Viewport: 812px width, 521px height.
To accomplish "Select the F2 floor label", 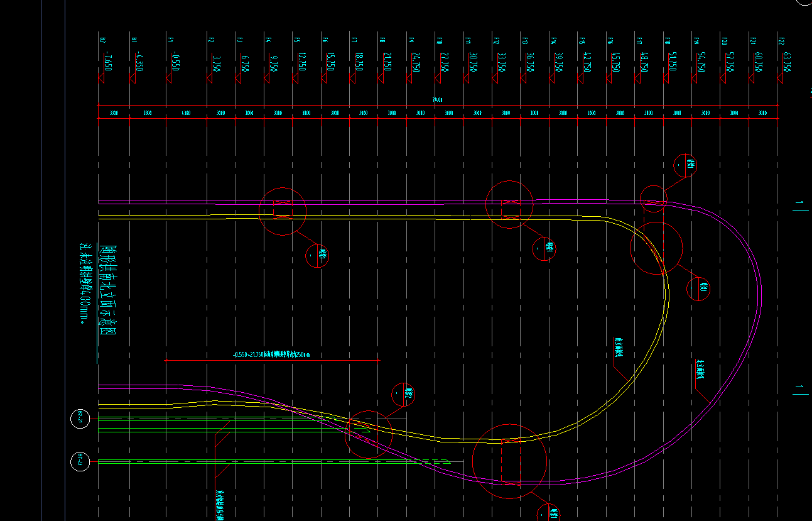I will (211, 40).
